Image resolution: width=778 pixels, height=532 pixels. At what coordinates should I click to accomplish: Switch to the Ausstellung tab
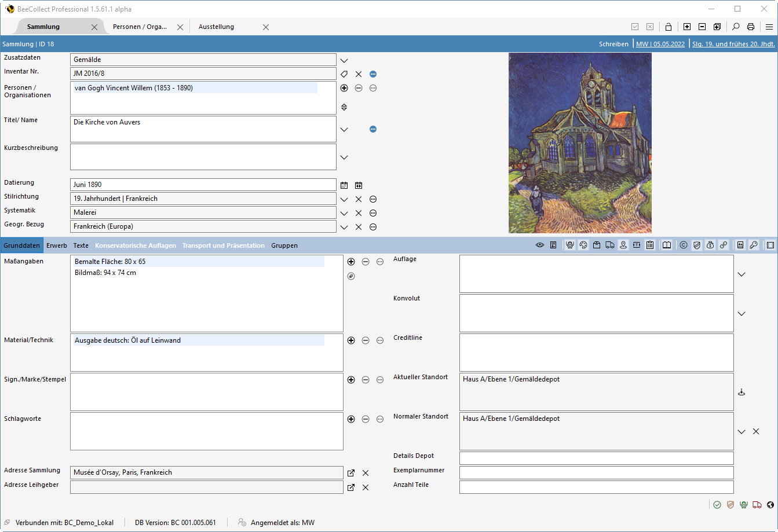point(216,27)
